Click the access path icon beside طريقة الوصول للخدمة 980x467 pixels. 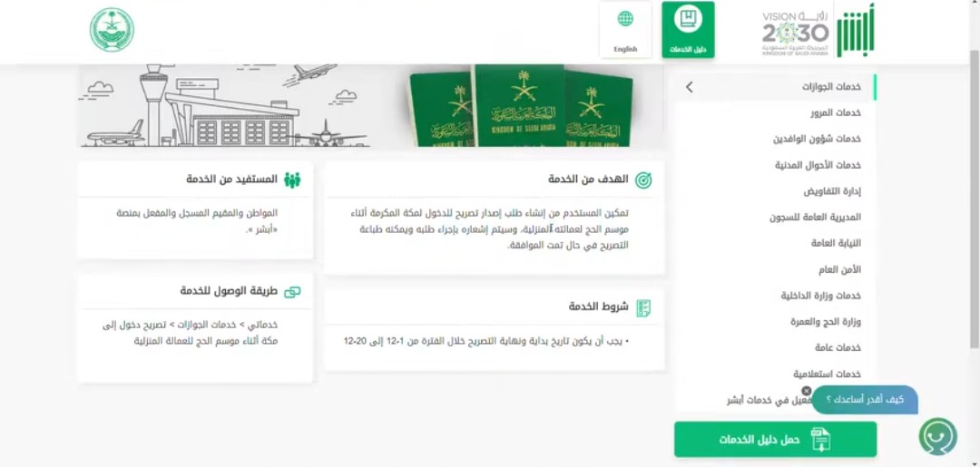(x=292, y=292)
